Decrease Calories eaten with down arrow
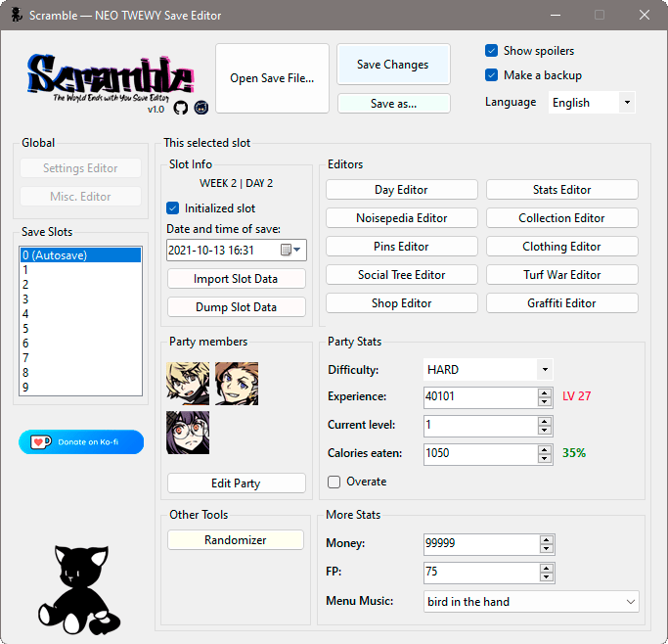The height and width of the screenshot is (644, 668). tap(545, 459)
